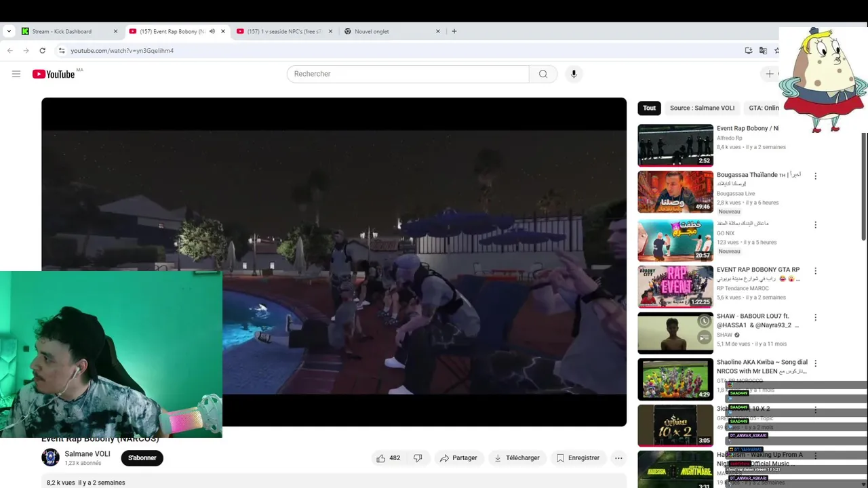Screen dimensions: 868x488
Task: Open the YouTube hamburger guide menu
Action: 16,74
